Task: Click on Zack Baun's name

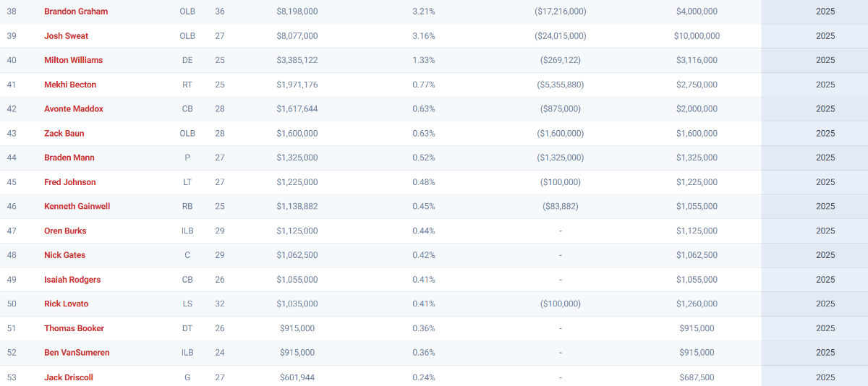Action: (64, 134)
